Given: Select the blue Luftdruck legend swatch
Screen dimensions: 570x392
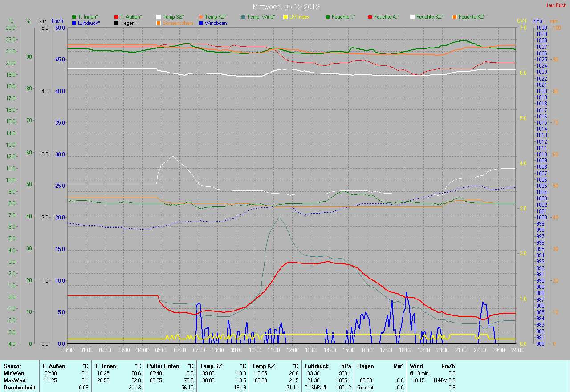Looking at the screenshot, I should [x=74, y=23].
